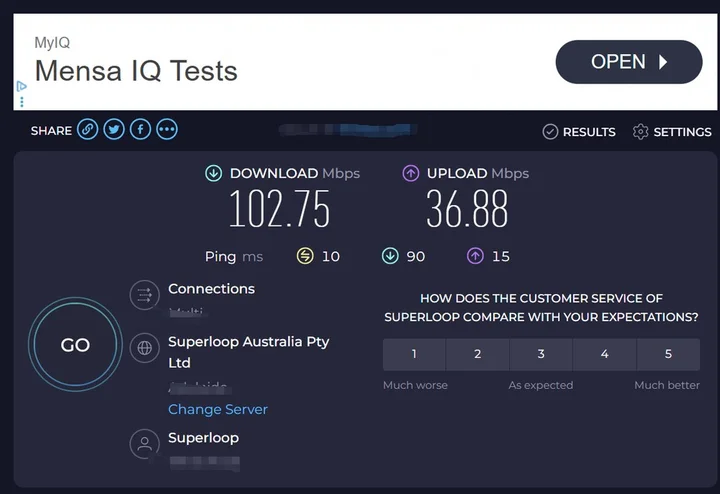This screenshot has height=494, width=720.
Task: Share result on Facebook
Action: (140, 129)
